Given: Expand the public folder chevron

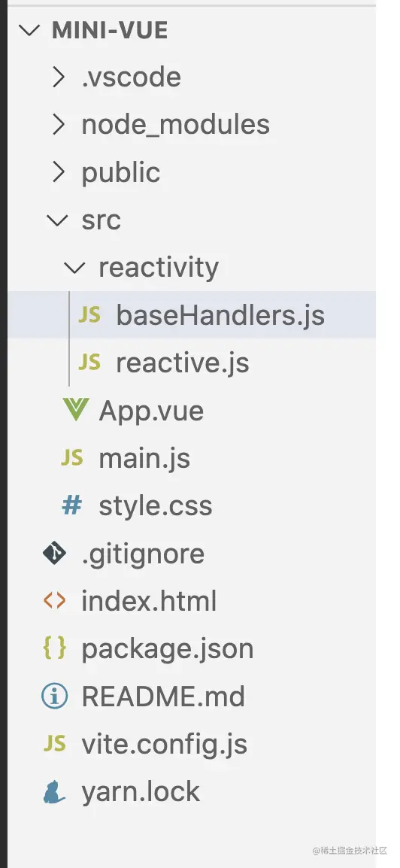Looking at the screenshot, I should point(58,172).
